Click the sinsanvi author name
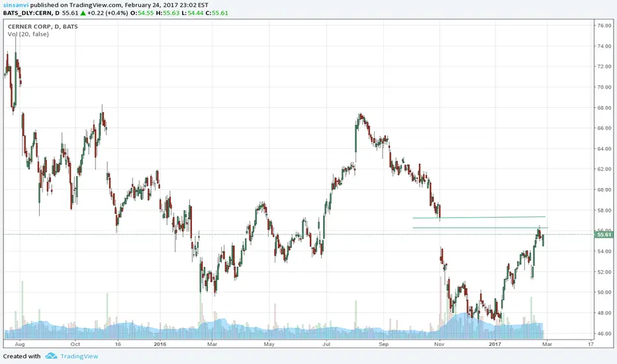Screen dimensions: 617x364 [16, 5]
